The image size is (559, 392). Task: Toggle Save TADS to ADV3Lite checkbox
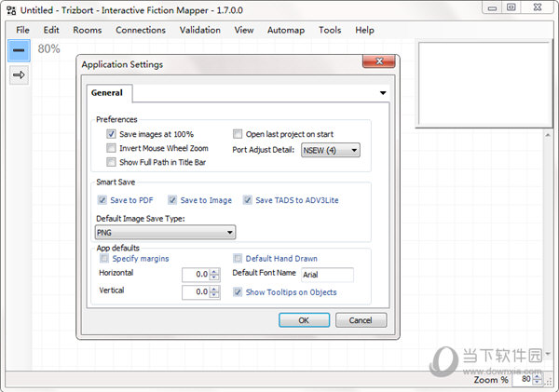click(248, 200)
